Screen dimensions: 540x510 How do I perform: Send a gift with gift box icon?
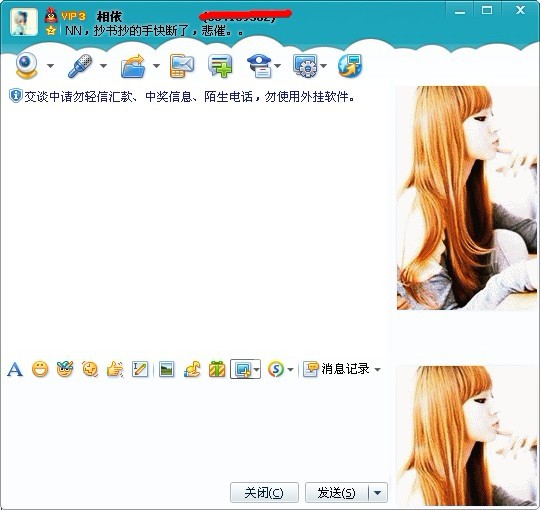coord(217,370)
